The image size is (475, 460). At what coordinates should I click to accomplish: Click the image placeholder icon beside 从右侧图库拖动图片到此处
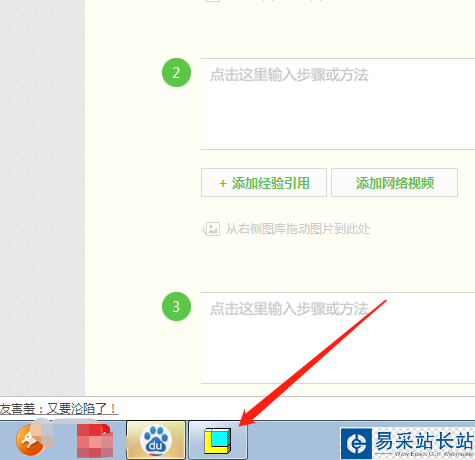point(211,229)
